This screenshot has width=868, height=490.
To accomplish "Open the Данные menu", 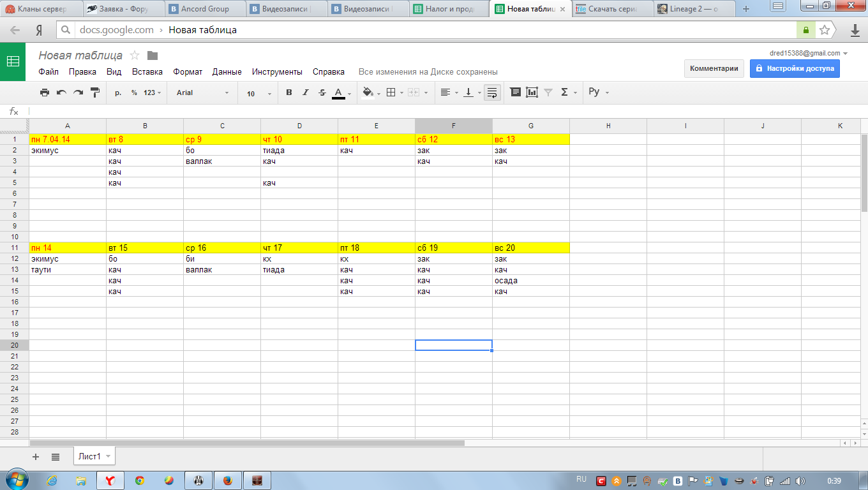I will (227, 72).
